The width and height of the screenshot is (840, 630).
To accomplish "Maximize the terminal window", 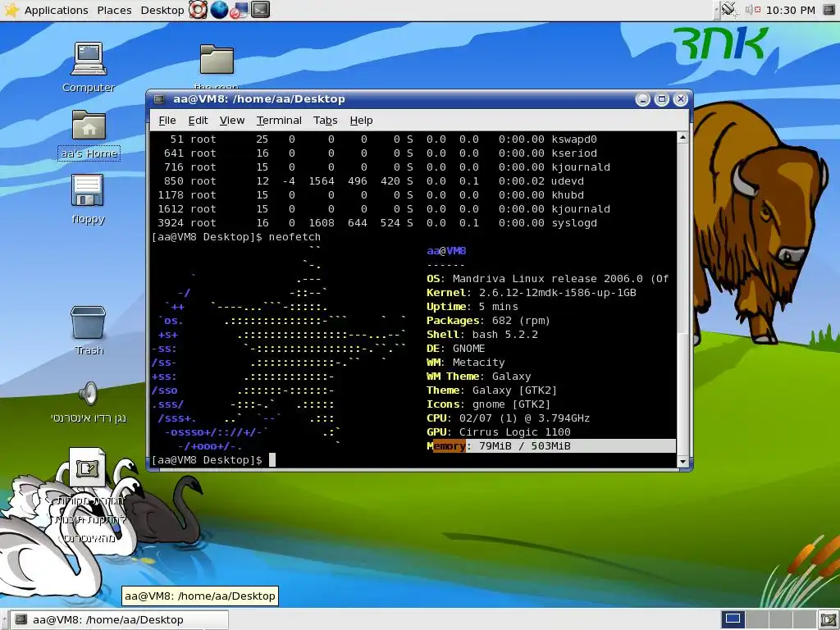I will [662, 99].
